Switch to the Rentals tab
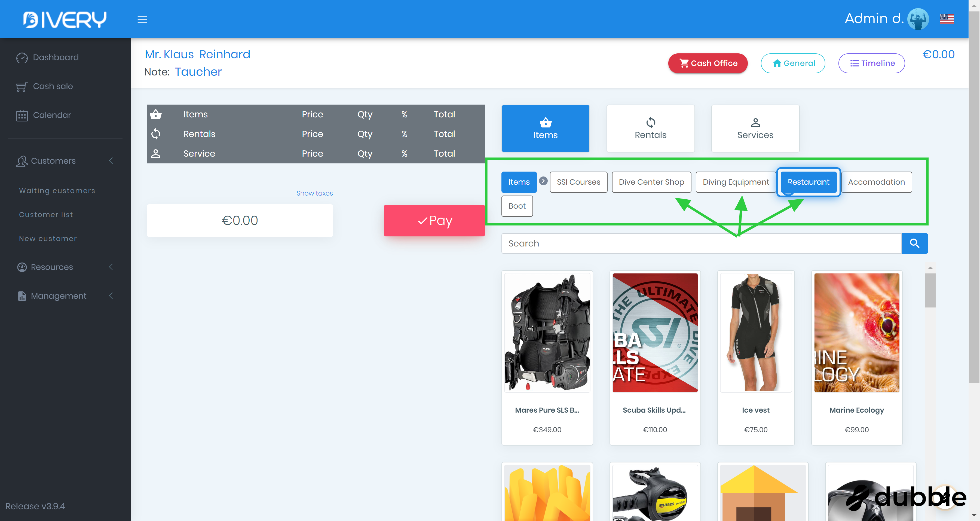The image size is (980, 521). point(650,129)
